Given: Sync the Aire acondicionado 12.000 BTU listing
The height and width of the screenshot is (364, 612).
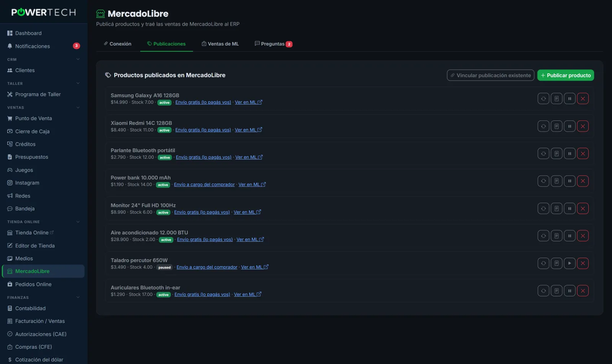Looking at the screenshot, I should 543,236.
